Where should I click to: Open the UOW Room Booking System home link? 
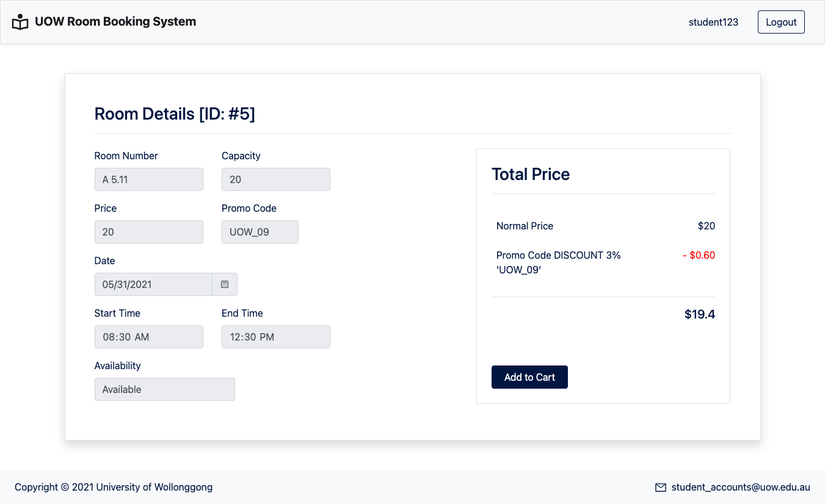coord(115,21)
